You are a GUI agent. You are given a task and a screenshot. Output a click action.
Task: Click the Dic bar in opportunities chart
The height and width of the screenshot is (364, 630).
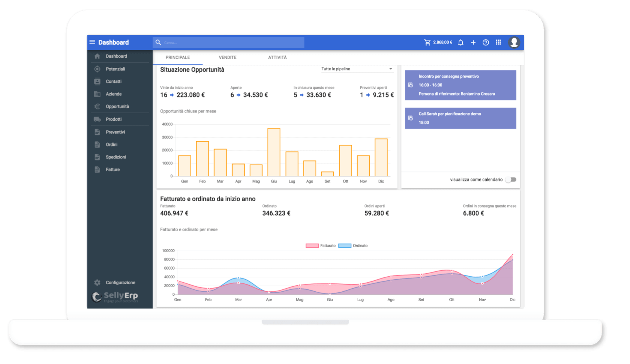(381, 157)
